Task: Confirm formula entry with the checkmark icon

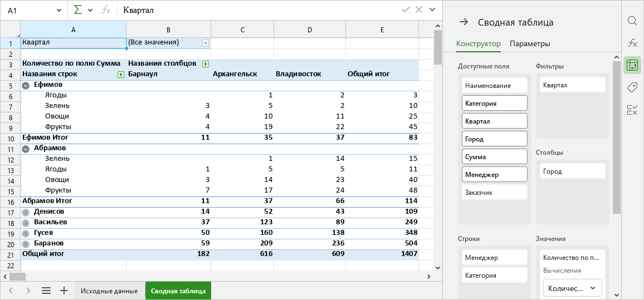Action: click(x=406, y=10)
